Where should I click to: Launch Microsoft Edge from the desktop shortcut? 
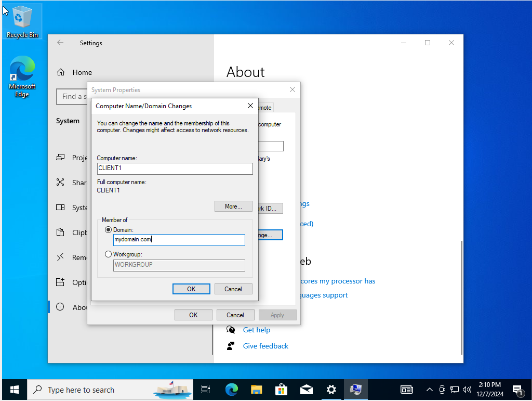pos(22,77)
